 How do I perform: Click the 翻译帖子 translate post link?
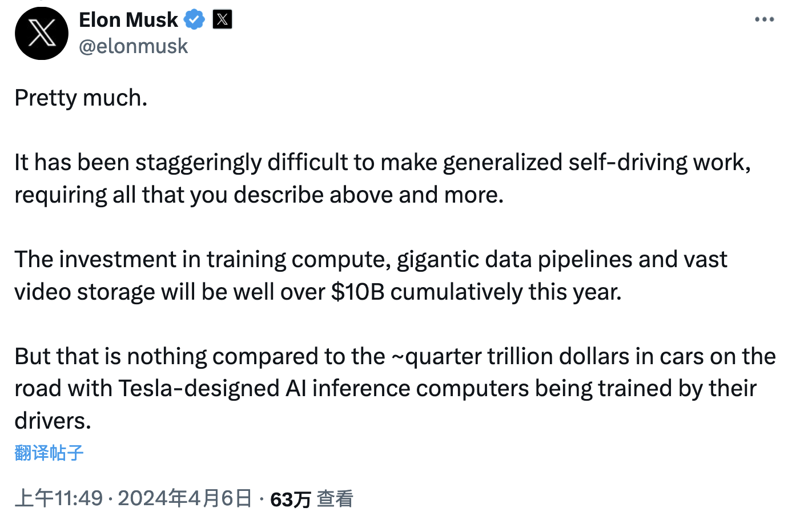click(49, 453)
